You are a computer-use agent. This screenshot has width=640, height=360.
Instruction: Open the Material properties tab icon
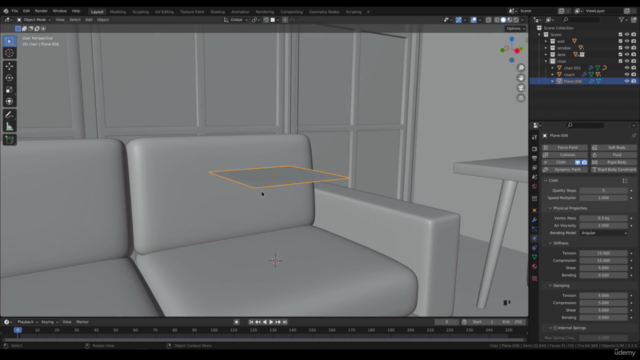click(534, 267)
